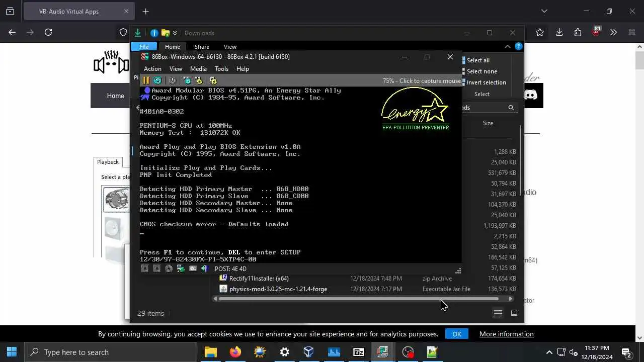Open the File tab in Downloads Explorer
This screenshot has width=644, height=362.
[x=144, y=47]
